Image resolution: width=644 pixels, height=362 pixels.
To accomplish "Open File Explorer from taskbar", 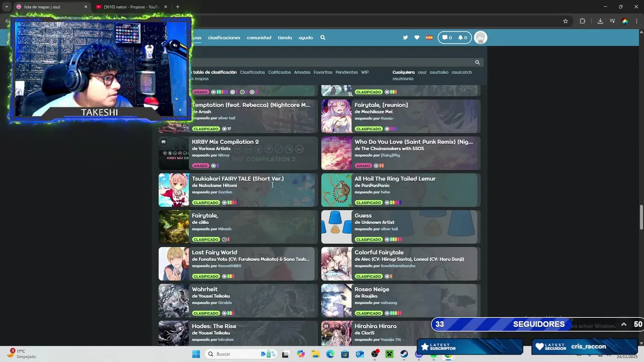I will click(x=315, y=354).
